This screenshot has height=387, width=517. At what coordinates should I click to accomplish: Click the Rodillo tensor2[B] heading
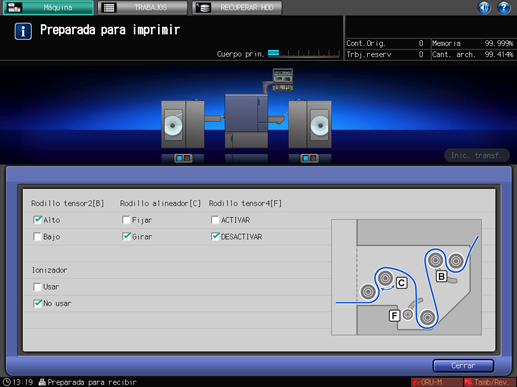(68, 203)
